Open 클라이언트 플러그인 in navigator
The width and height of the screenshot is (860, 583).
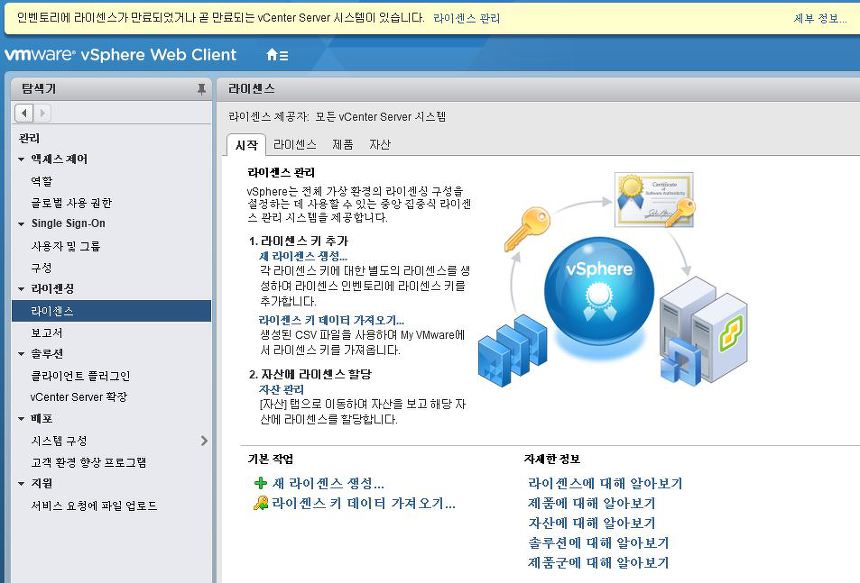pyautogui.click(x=80, y=375)
